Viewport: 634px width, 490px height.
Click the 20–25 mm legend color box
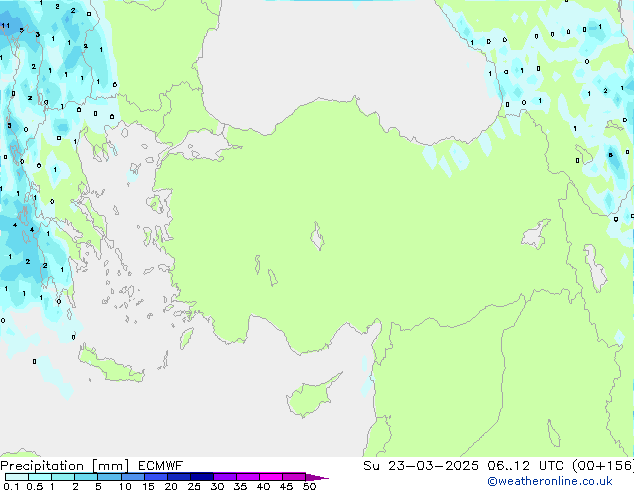click(179, 477)
